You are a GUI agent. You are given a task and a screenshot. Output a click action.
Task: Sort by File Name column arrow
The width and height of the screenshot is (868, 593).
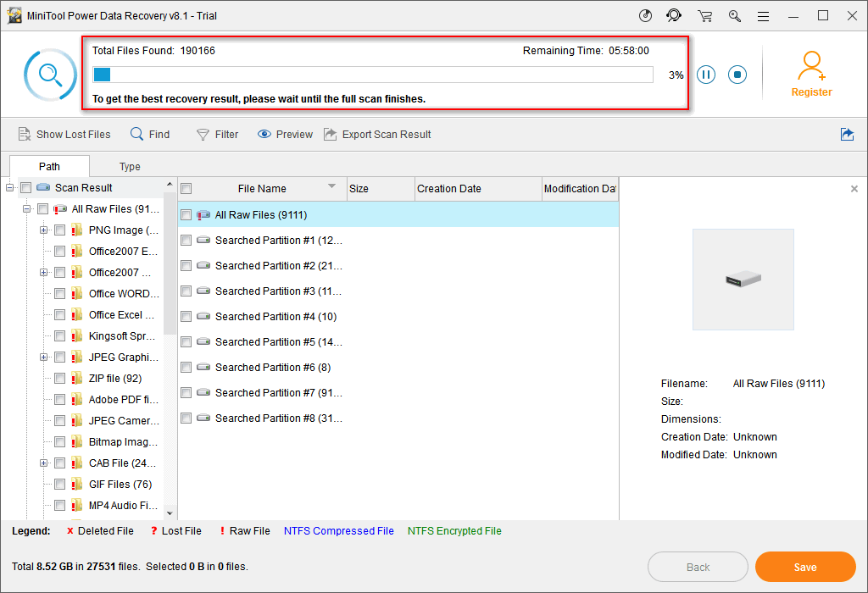point(331,186)
